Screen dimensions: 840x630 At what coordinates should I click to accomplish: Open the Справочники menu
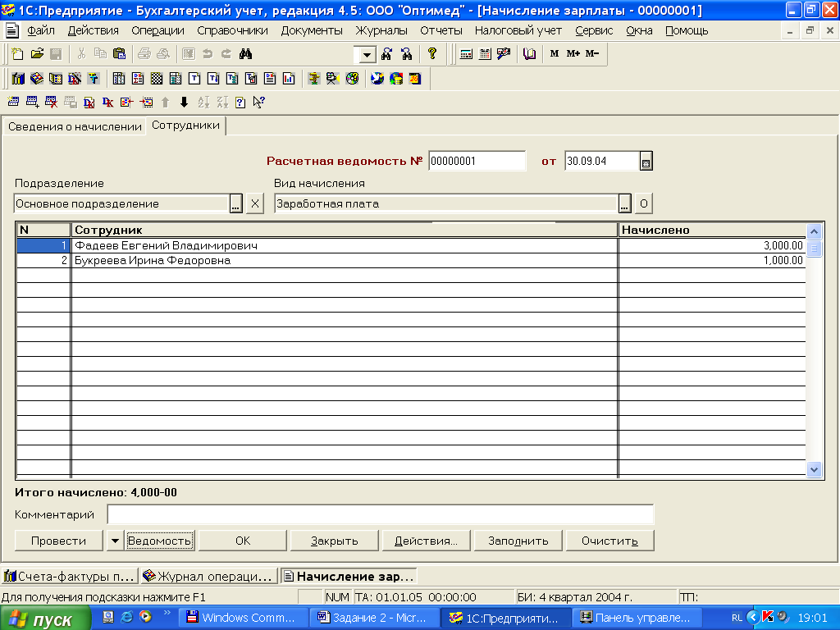pos(232,30)
